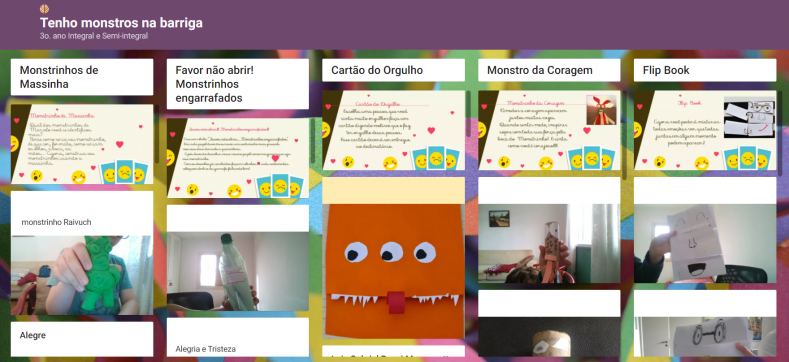Open the Cartão do Orgulho instruction card

pos(393,130)
